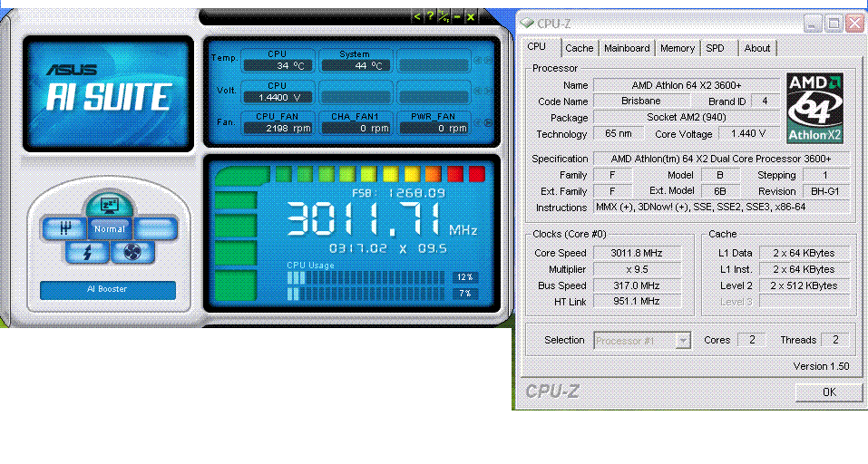Click the Technology value 65 nm
The image size is (868, 464).
[x=619, y=133]
